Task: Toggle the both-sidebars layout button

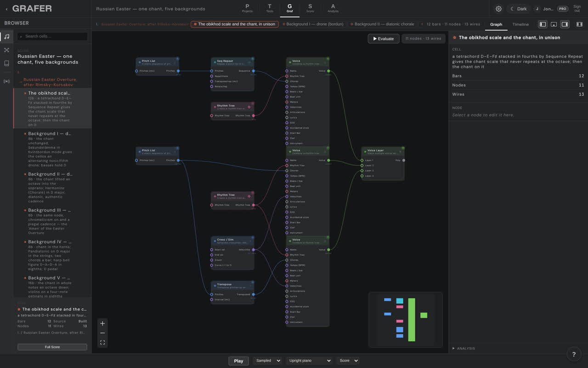Action: (x=579, y=24)
